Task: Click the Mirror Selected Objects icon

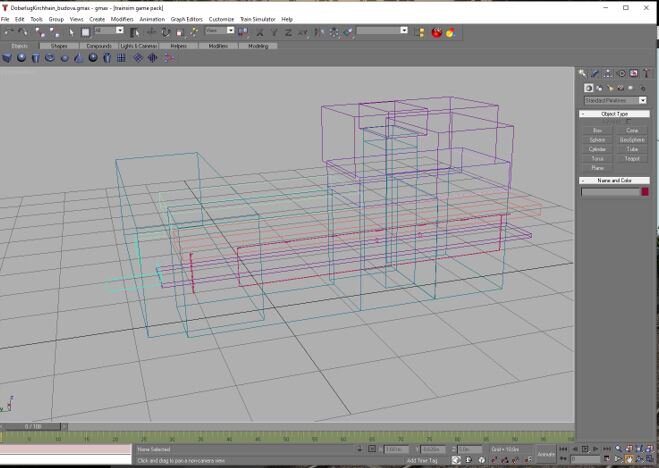Action: pos(319,32)
